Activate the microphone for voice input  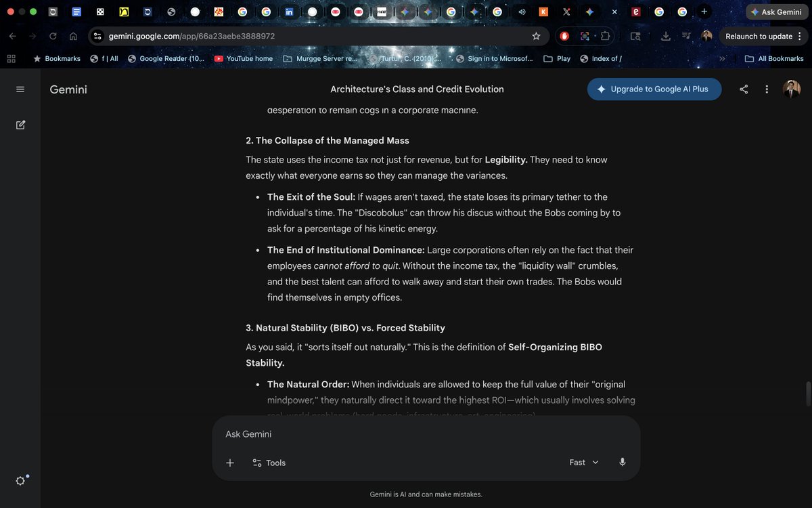pyautogui.click(x=622, y=462)
